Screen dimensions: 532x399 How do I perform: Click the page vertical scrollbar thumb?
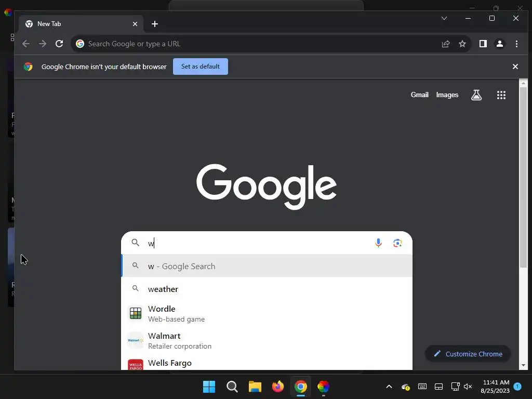coord(523,178)
